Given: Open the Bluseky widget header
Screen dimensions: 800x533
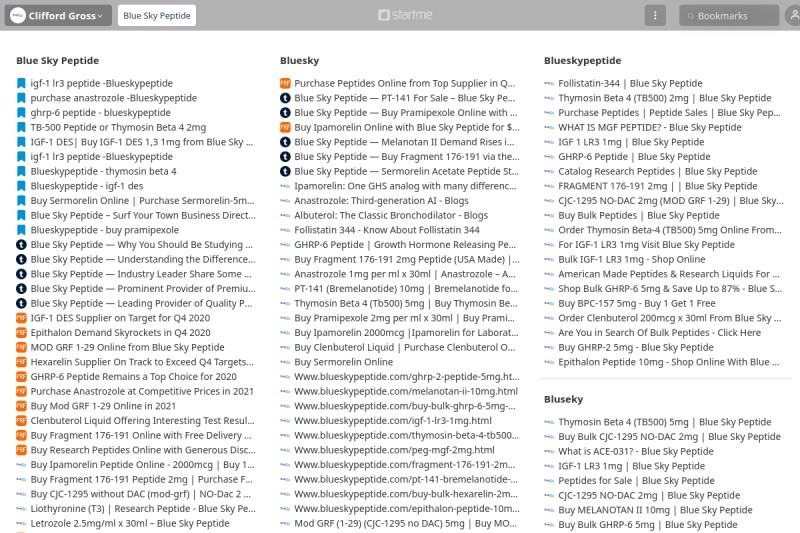Looking at the screenshot, I should (563, 399).
